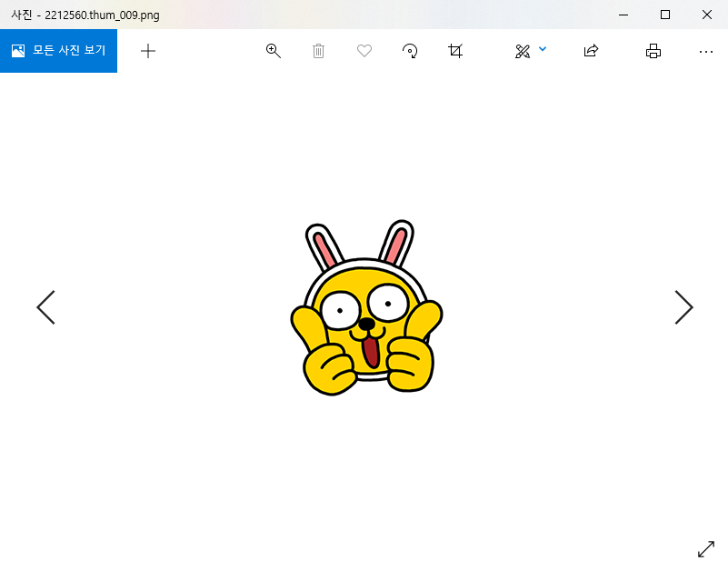This screenshot has height=571, width=728.
Task: Click the plus icon to add to creation
Action: (x=148, y=51)
